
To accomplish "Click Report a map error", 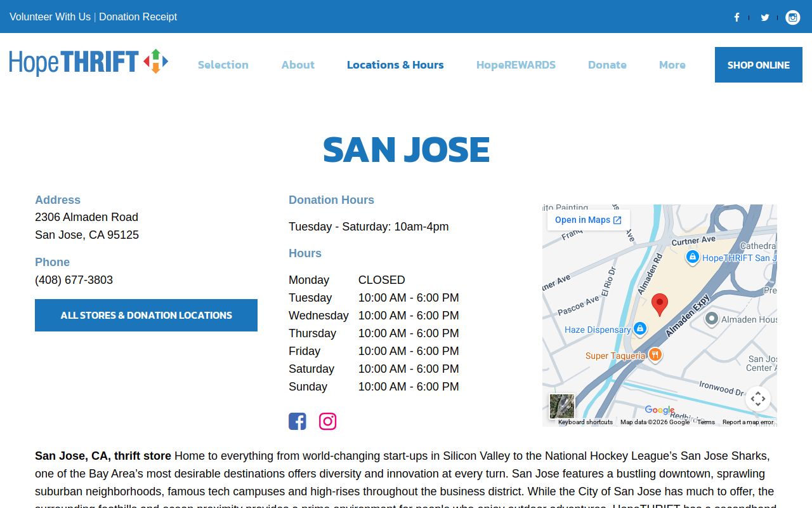I will tap(748, 422).
